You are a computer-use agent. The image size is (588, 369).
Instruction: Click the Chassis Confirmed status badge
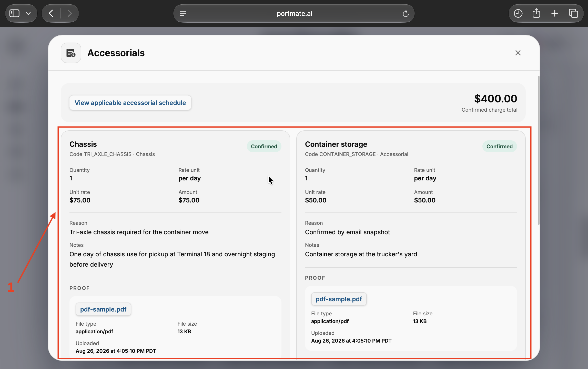click(264, 146)
